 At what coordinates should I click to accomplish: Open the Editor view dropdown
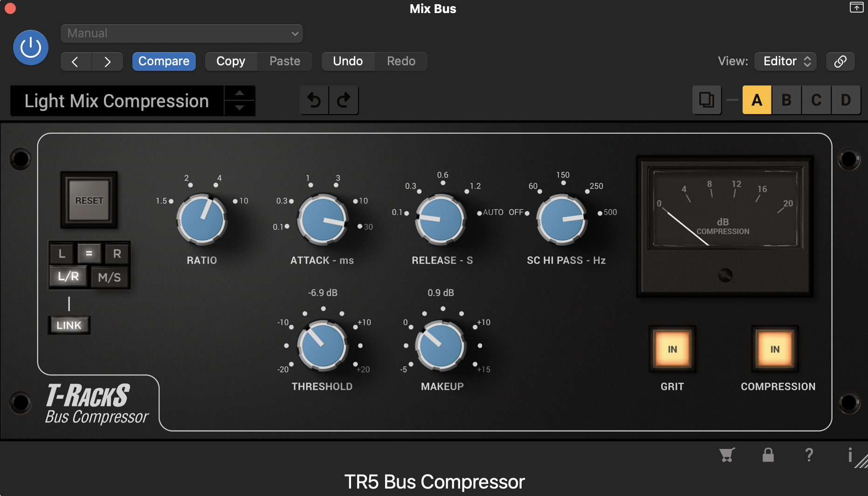coord(785,62)
